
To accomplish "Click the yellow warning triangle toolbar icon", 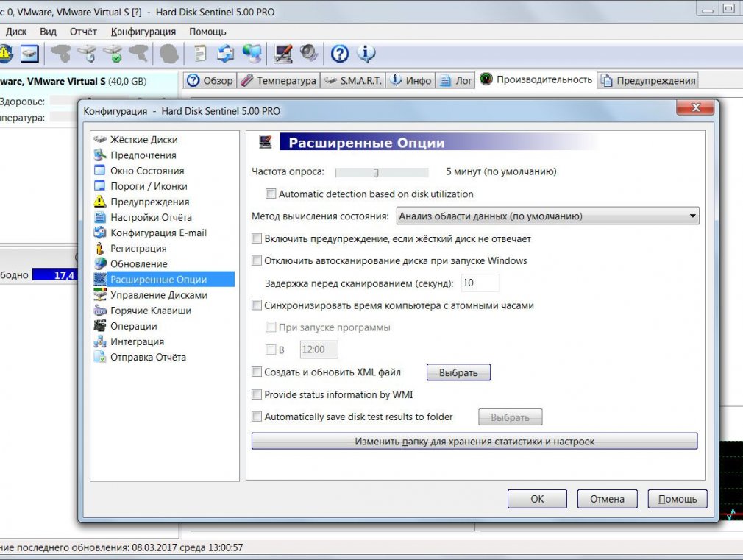I will coord(4,54).
